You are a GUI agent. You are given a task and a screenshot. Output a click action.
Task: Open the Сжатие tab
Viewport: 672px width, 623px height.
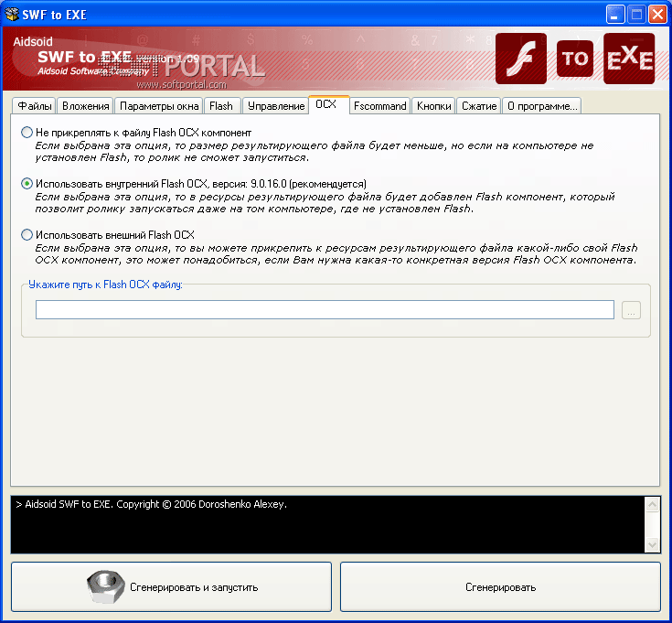[479, 106]
